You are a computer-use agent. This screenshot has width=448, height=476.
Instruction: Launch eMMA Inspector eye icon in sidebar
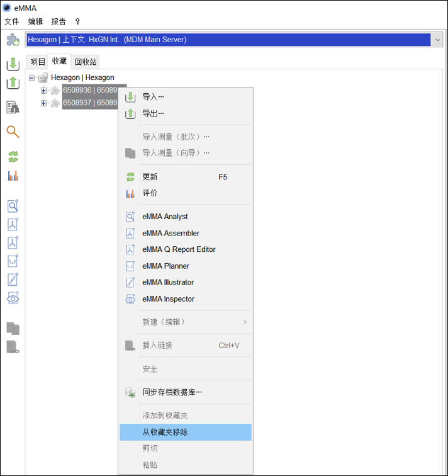click(x=13, y=298)
